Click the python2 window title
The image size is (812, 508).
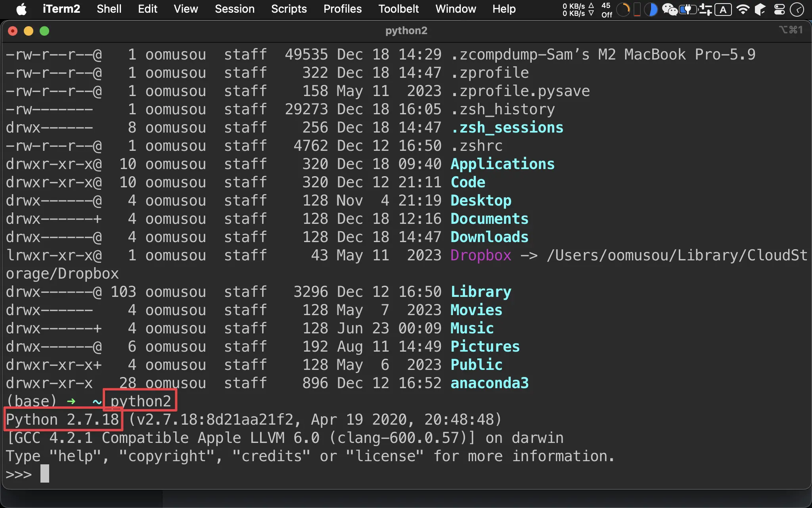pos(406,31)
